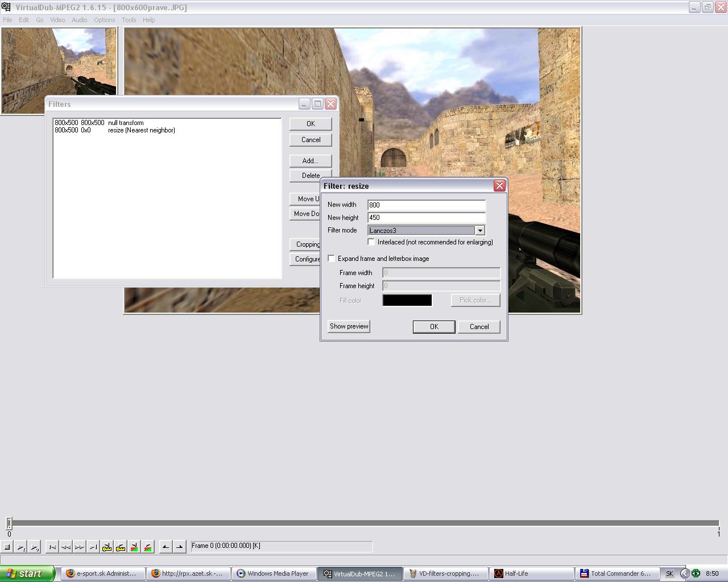Jump to start of video icon
Image resolution: width=728 pixels, height=582 pixels.
[52, 547]
